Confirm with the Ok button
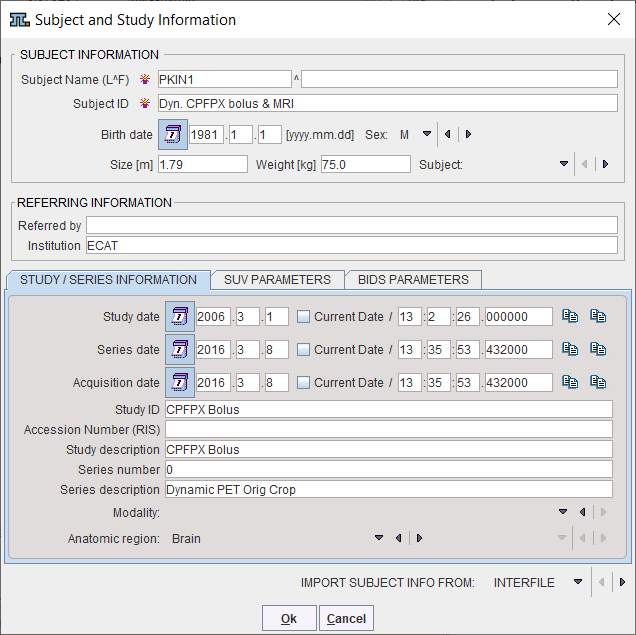The image size is (636, 635). [289, 618]
